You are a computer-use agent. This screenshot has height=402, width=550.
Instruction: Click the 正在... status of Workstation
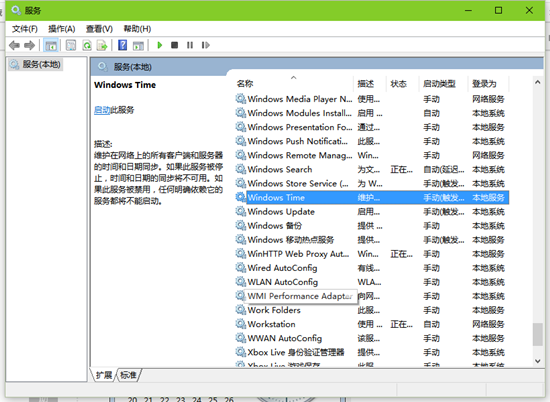pyautogui.click(x=402, y=324)
